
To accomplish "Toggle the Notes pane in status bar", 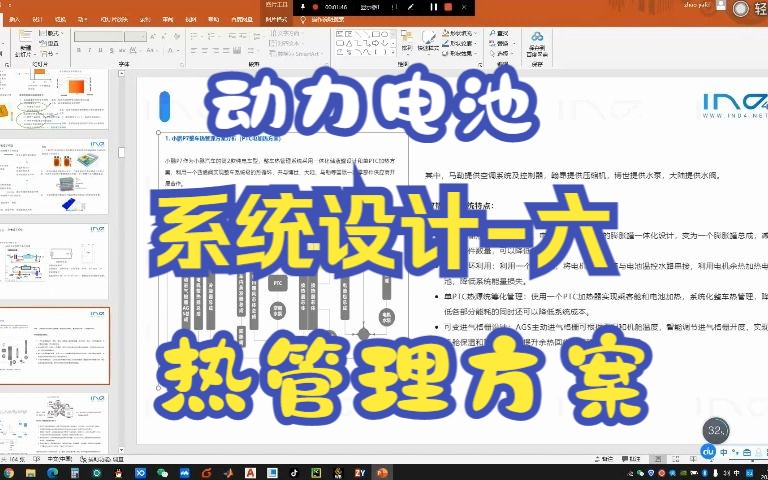I will tap(604, 459).
